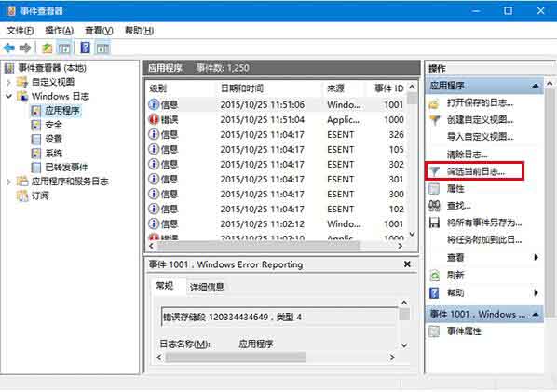Image resolution: width=557 pixels, height=392 pixels.
Task: Click 打开保存的日志... action
Action: coord(480,103)
